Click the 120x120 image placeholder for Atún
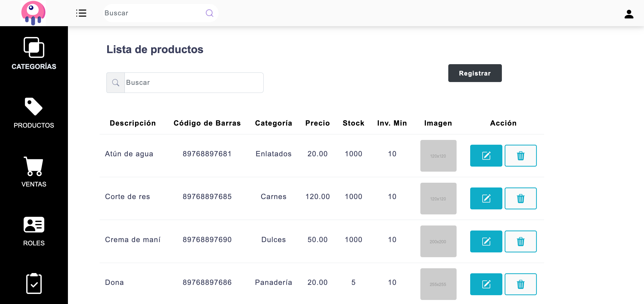The image size is (644, 304). [438, 156]
